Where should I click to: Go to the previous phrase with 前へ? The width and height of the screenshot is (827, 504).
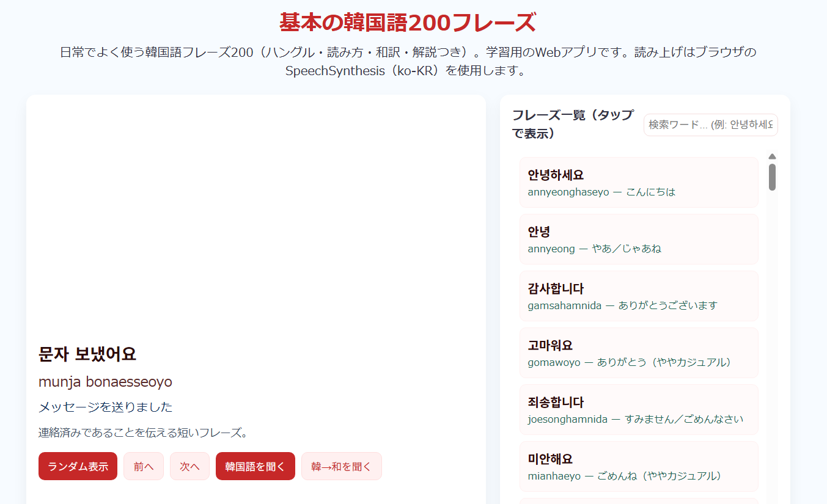[x=144, y=466]
